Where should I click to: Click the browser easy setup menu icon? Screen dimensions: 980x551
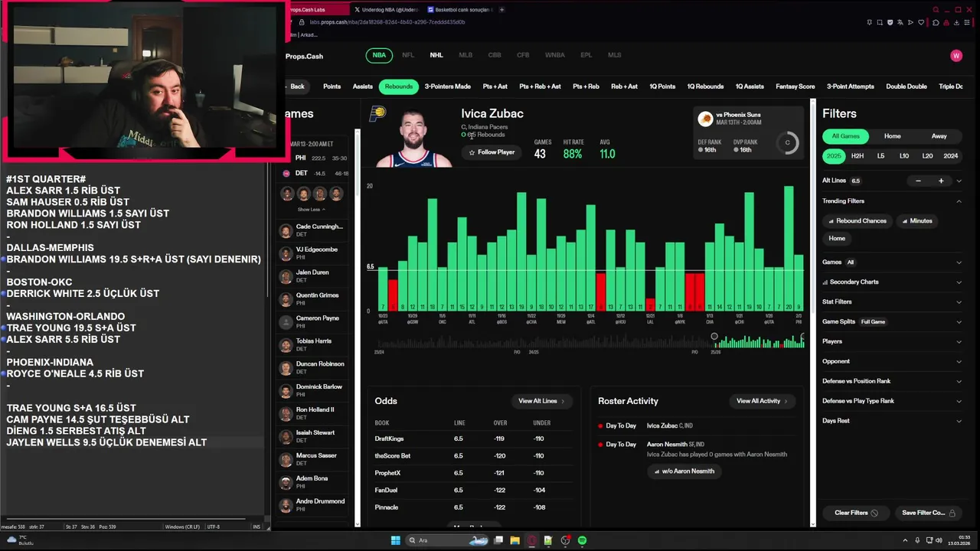pyautogui.click(x=968, y=22)
